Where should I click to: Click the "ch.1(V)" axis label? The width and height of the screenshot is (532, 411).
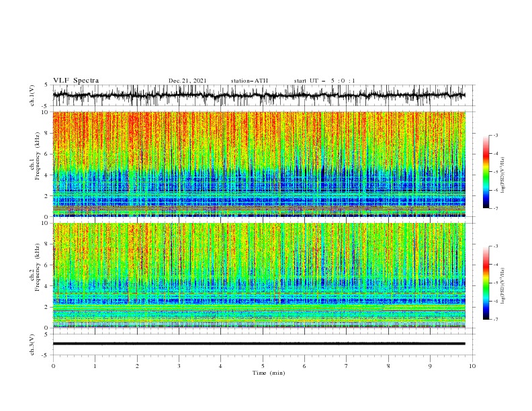coord(32,95)
